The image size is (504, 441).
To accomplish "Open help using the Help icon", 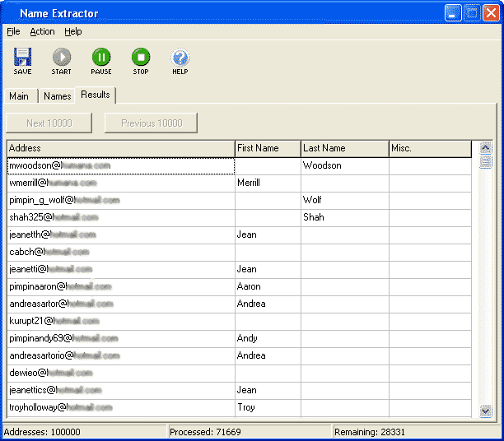I will click(x=180, y=58).
